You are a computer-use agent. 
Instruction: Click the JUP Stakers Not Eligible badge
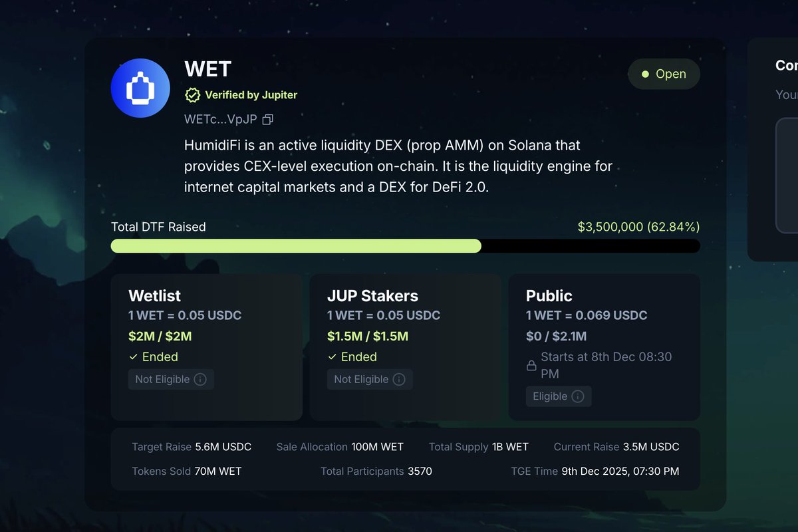click(370, 380)
